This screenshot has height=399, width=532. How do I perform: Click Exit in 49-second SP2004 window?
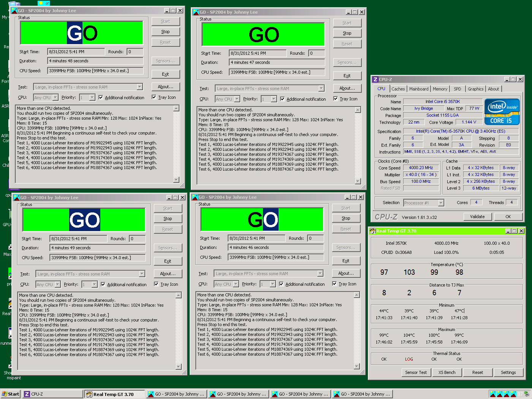point(168,261)
